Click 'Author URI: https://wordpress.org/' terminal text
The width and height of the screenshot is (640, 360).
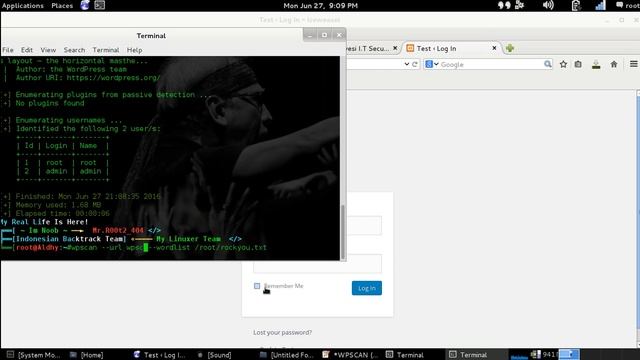pyautogui.click(x=88, y=78)
